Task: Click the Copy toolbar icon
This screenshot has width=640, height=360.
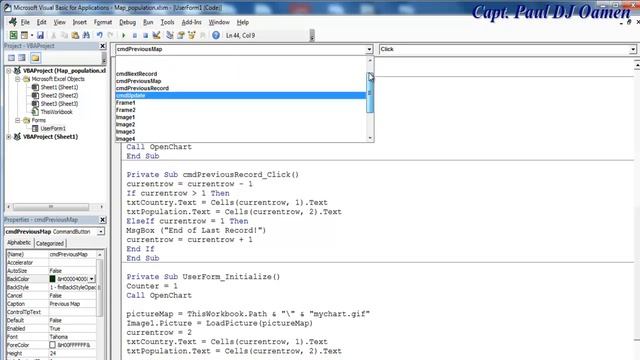Action: pyautogui.click(x=64, y=36)
